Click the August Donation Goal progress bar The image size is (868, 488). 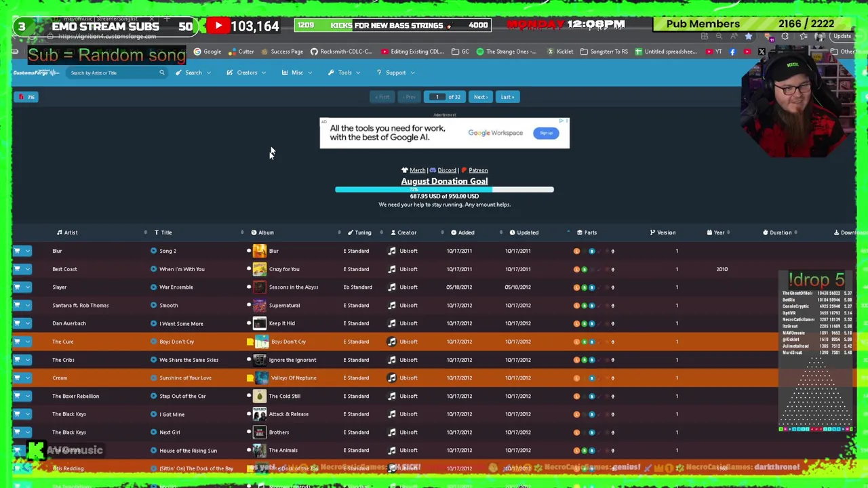point(444,190)
